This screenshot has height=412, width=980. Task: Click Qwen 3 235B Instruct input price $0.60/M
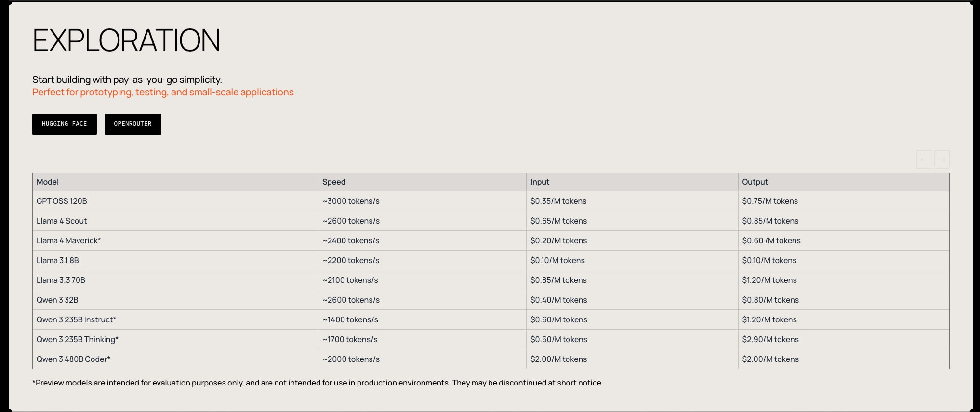[559, 320]
